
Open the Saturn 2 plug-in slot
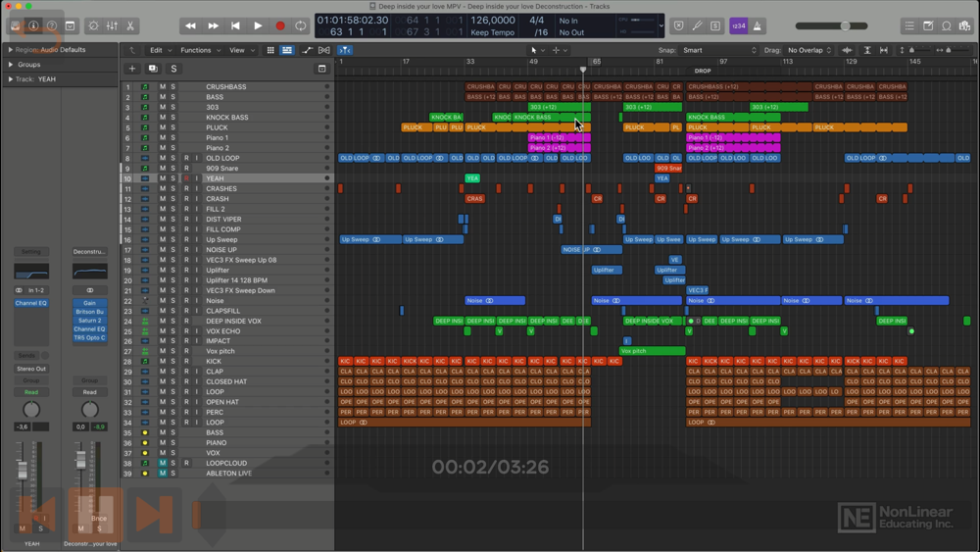pos(90,320)
